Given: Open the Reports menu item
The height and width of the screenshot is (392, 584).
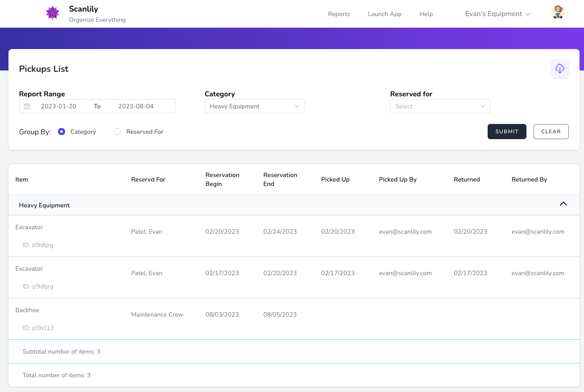Looking at the screenshot, I should 339,14.
